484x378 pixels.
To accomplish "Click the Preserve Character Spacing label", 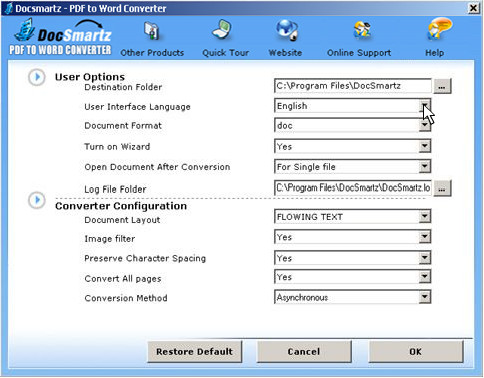I will 145,258.
